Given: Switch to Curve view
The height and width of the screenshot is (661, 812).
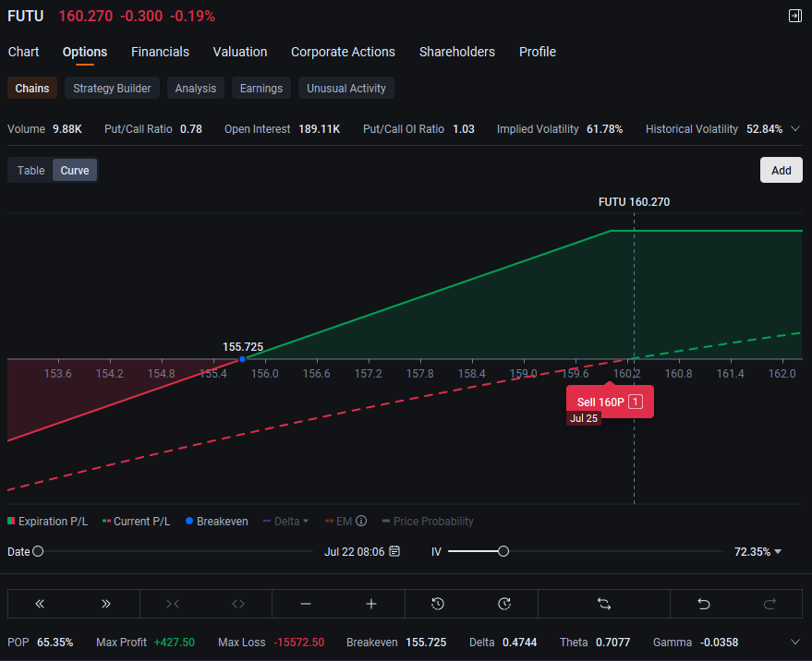Looking at the screenshot, I should pyautogui.click(x=75, y=170).
